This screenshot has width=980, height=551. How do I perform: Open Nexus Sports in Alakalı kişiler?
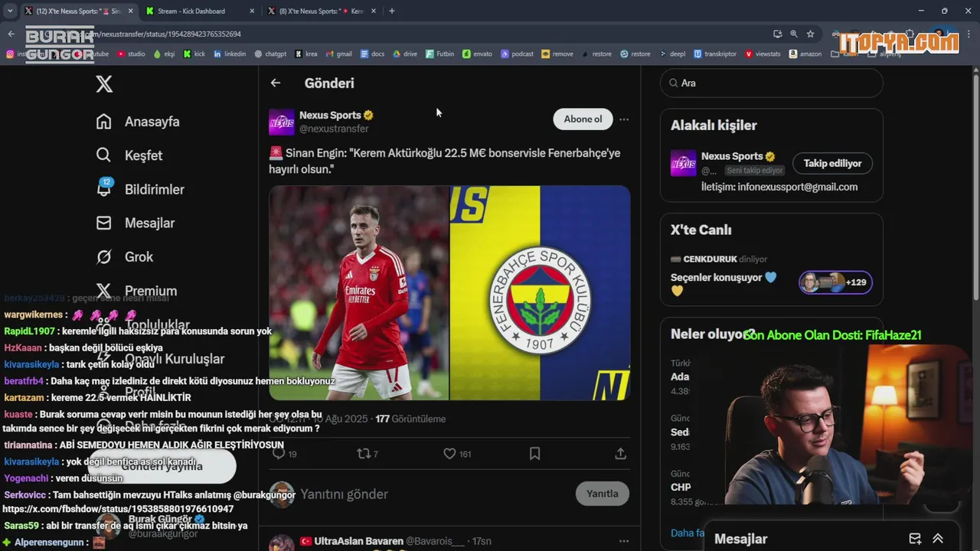(x=732, y=156)
